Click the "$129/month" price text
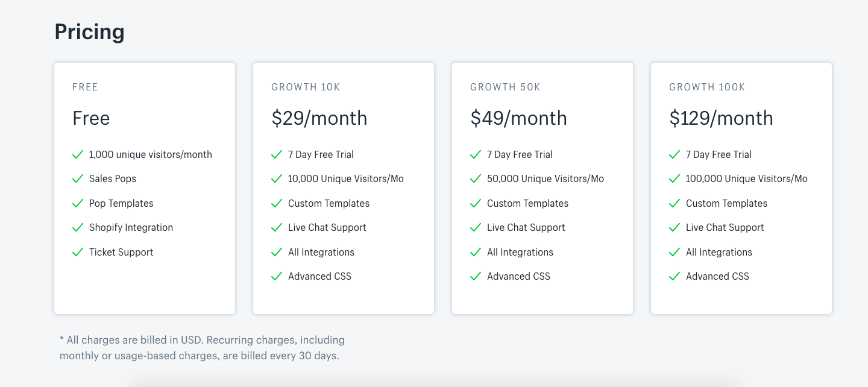Image resolution: width=868 pixels, height=387 pixels. pyautogui.click(x=721, y=118)
